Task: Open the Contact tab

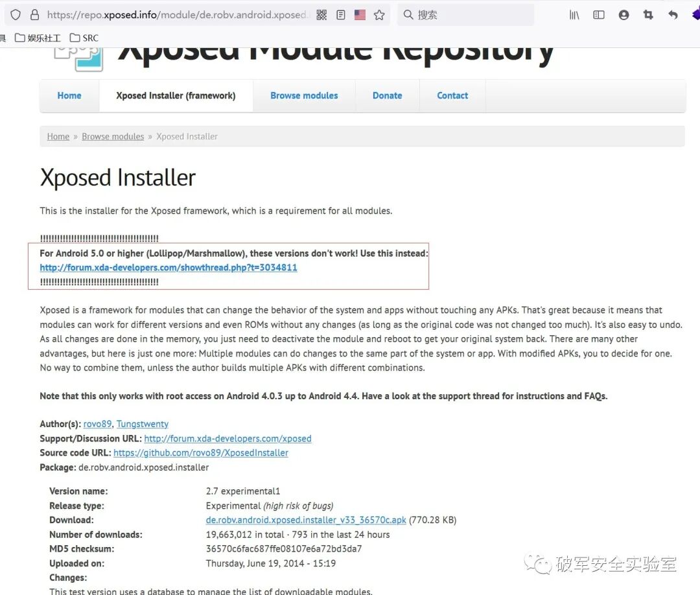Action: 452,95
